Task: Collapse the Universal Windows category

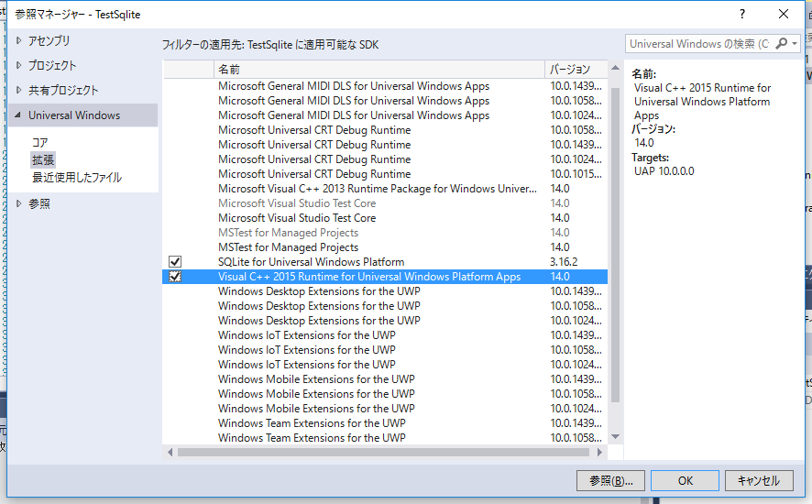Action: coord(18,115)
